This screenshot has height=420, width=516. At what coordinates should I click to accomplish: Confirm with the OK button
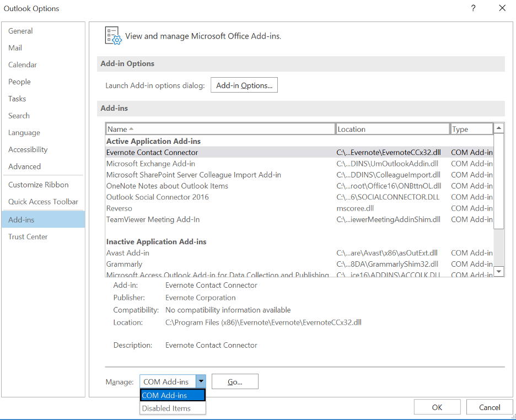[x=437, y=407]
